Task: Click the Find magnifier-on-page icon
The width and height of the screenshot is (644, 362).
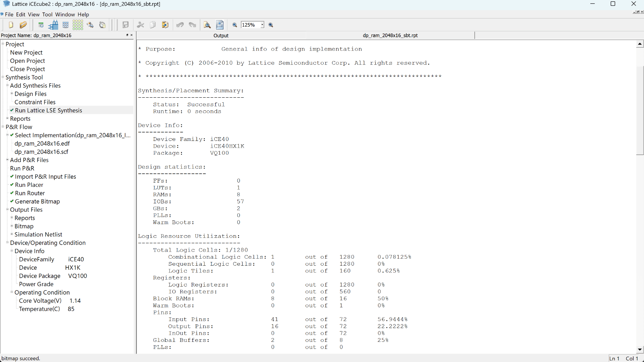Action: 207,25
